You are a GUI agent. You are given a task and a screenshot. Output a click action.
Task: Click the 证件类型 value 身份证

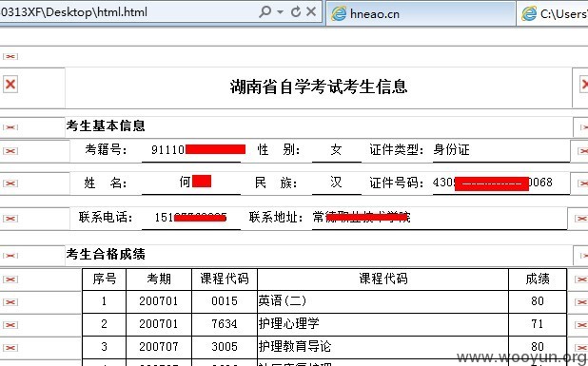(452, 150)
